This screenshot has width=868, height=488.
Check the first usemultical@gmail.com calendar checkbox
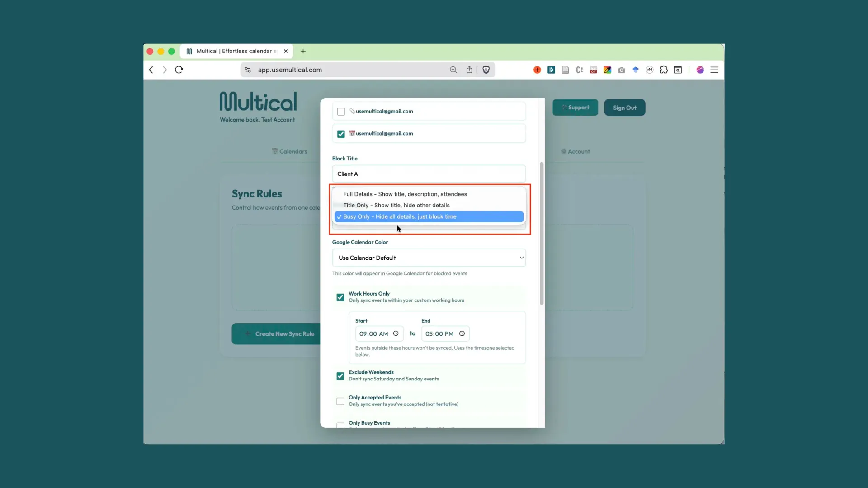point(341,112)
